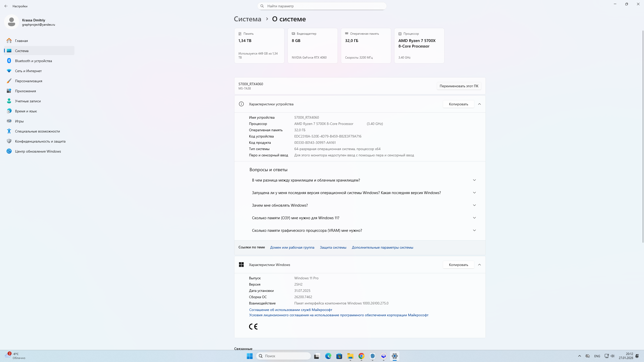The width and height of the screenshot is (644, 362).
Task: Click the Найти параметр search field
Action: click(322, 6)
